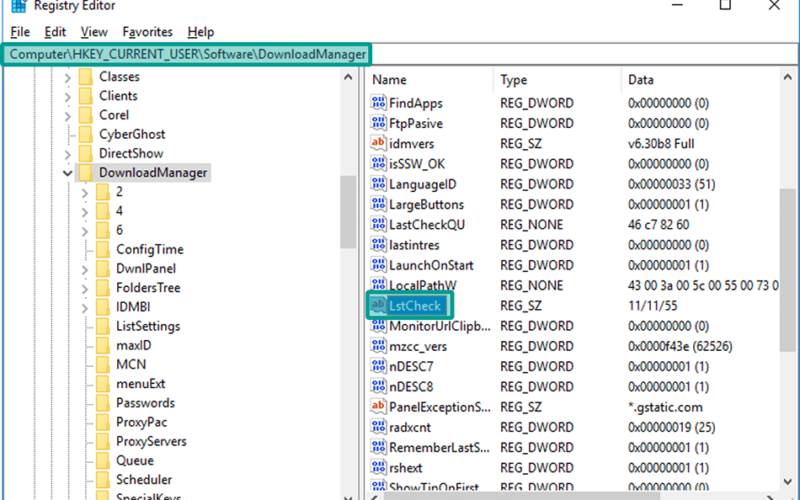
Task: Click the '11/11/55' data cell
Action: click(653, 306)
